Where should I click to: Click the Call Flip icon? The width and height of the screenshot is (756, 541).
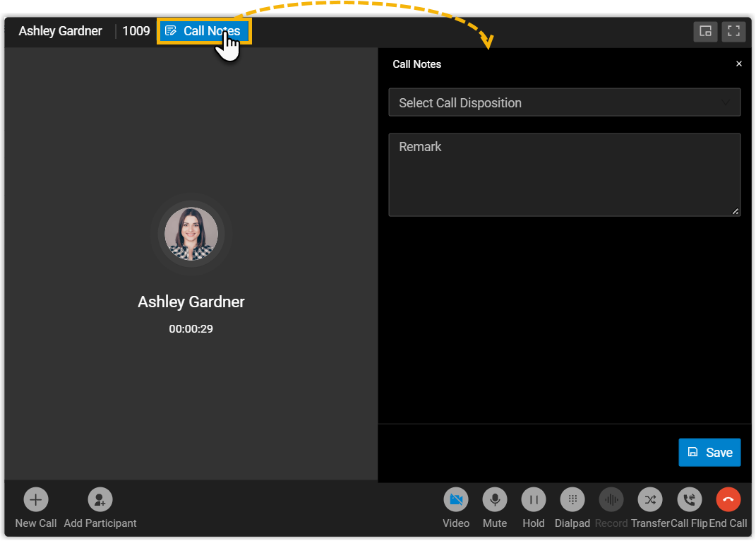click(x=690, y=500)
